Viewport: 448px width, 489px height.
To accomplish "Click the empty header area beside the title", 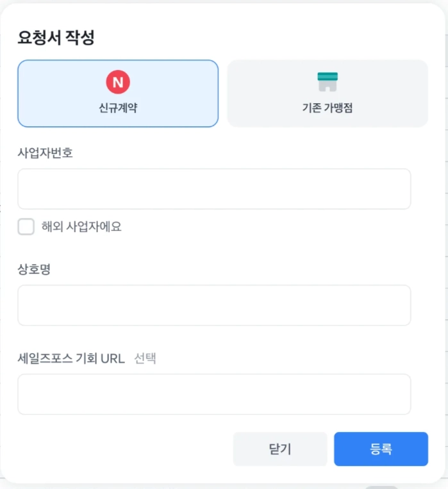I will [269, 38].
